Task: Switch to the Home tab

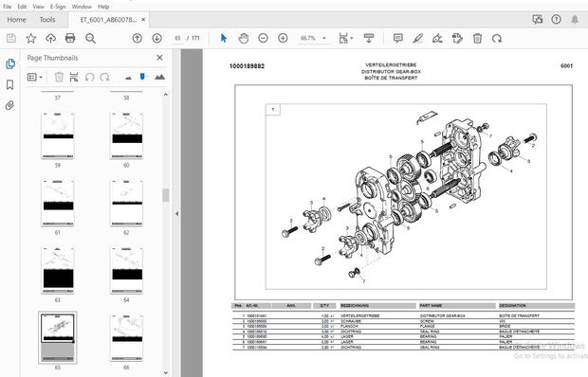Action: point(16,20)
